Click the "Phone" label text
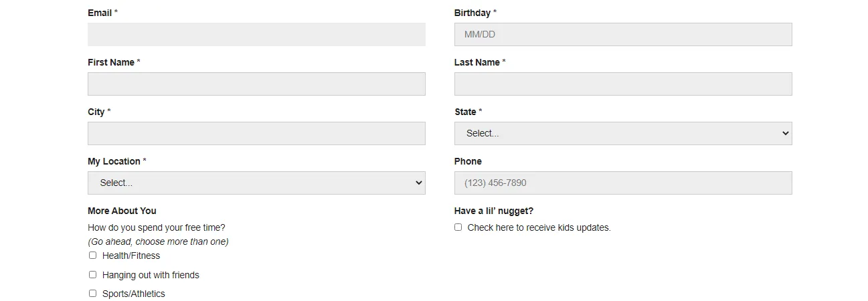This screenshot has width=868, height=301. (x=468, y=161)
